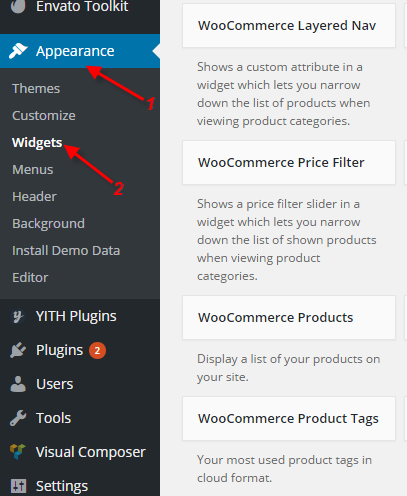407x496 pixels.
Task: Open the theme Editor link
Action: tap(30, 278)
